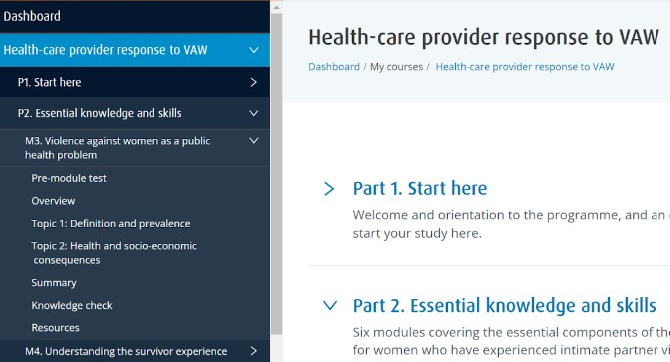This screenshot has width=670, height=362.
Task: Collapse P2. Essential knowledge and skills chevron
Action: (254, 113)
